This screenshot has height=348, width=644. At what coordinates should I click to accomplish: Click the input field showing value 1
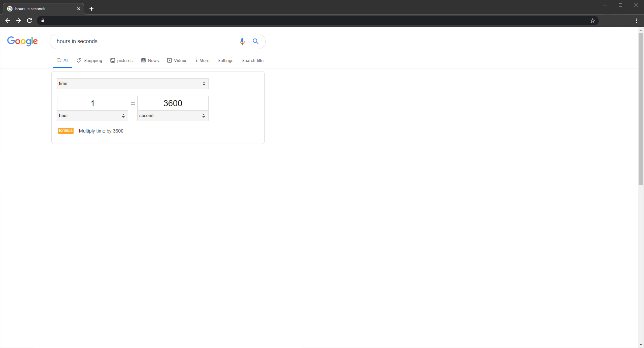[92, 103]
